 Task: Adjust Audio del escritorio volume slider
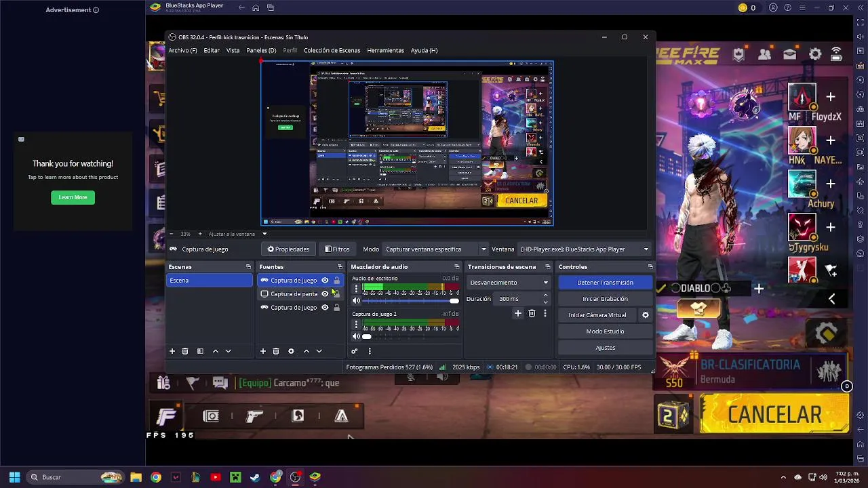(x=412, y=301)
